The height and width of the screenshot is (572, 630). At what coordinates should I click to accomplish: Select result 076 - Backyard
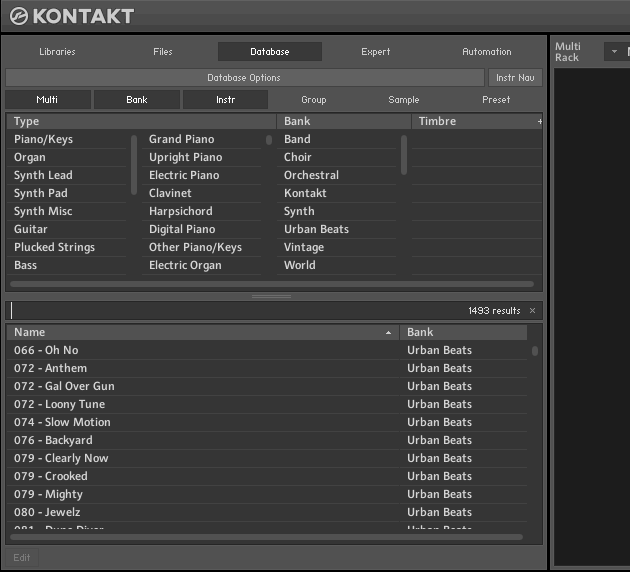pos(267,440)
